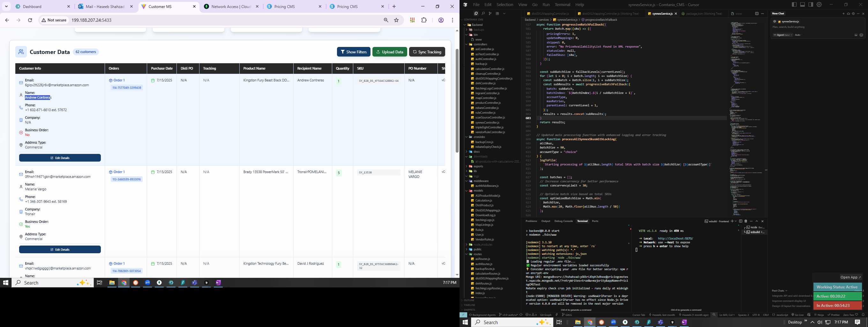The width and height of the screenshot is (868, 327).
Task: Click notifications bell in Cursor status bar
Action: click(863, 315)
